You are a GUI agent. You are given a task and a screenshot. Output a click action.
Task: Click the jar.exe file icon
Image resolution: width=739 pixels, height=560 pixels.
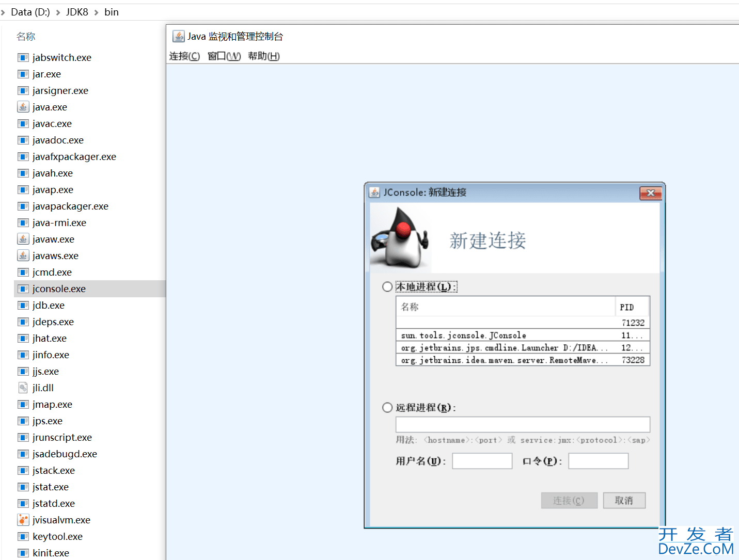pyautogui.click(x=23, y=74)
